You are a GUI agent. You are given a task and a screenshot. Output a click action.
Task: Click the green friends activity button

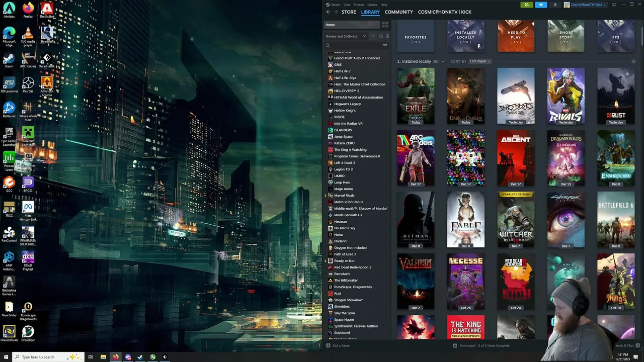526,5
